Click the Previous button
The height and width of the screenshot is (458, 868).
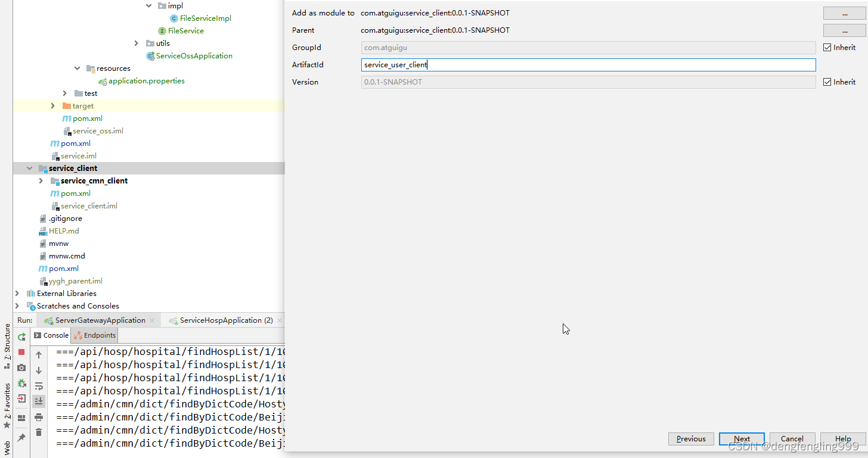pos(691,439)
